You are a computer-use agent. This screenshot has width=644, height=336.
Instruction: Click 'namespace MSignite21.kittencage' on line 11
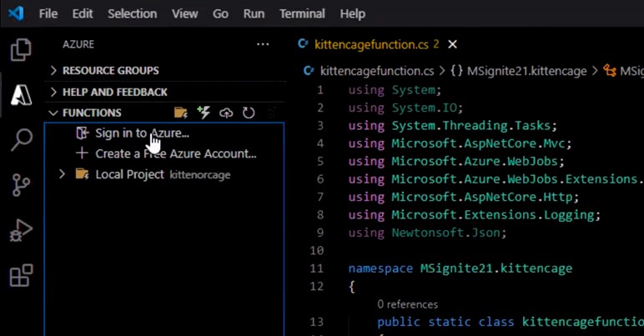[460, 268]
